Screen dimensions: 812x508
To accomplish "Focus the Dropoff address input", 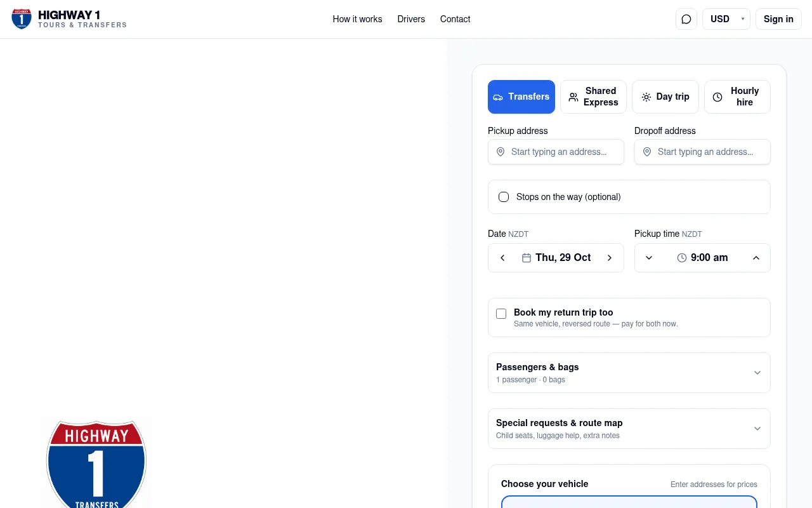I will click(x=703, y=152).
